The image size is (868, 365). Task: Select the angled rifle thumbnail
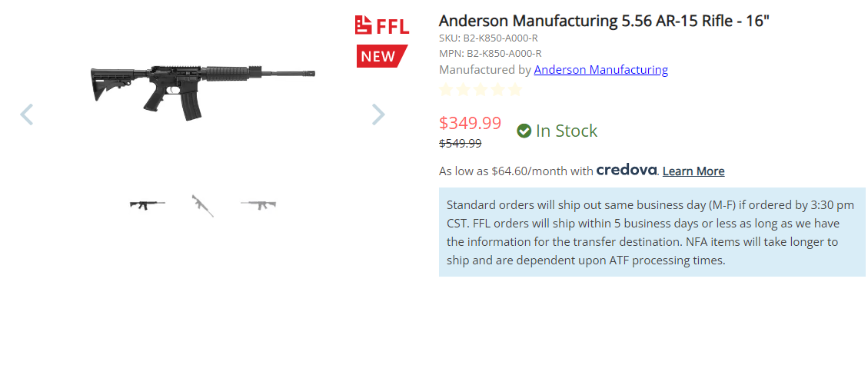pos(203,204)
